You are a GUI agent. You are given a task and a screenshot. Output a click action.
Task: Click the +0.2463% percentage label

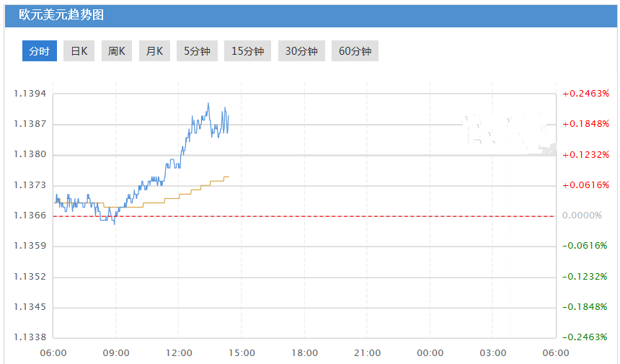pos(585,94)
